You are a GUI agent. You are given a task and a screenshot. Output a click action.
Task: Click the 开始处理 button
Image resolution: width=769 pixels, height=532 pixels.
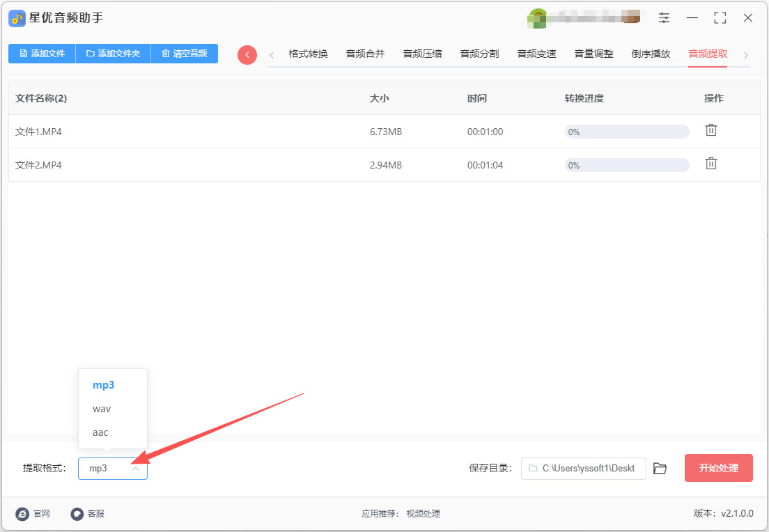pos(718,468)
